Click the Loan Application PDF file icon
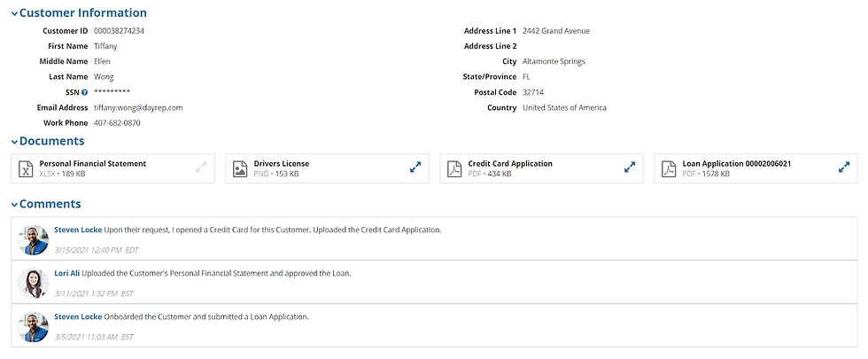The width and height of the screenshot is (868, 359). click(x=668, y=169)
